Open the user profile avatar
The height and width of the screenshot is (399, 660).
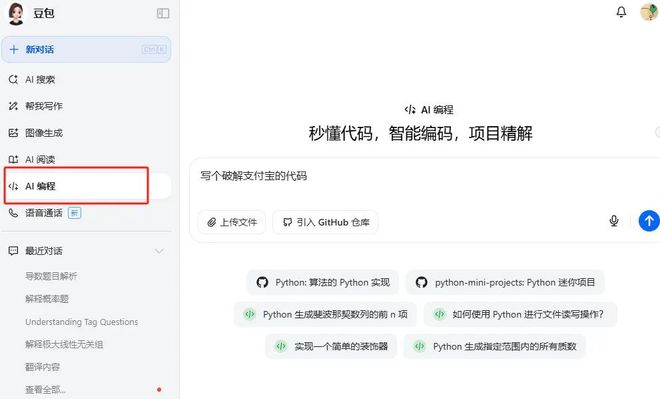[x=649, y=12]
